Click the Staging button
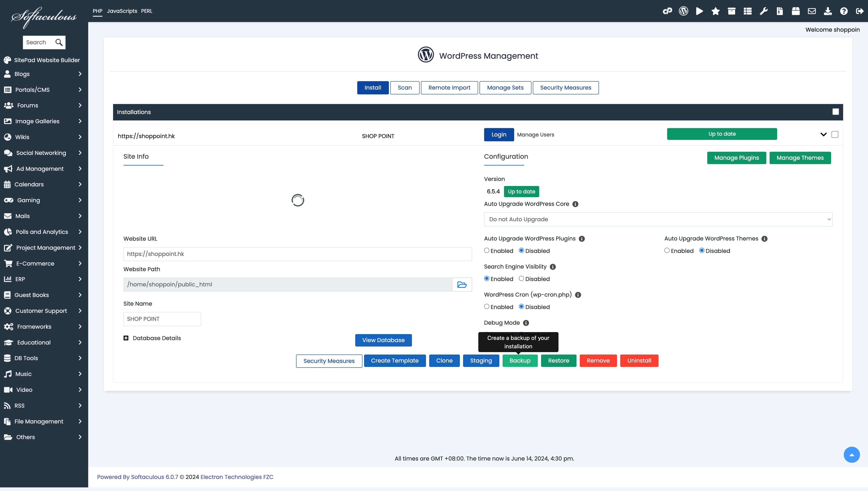Image resolution: width=868 pixels, height=491 pixels. click(481, 361)
